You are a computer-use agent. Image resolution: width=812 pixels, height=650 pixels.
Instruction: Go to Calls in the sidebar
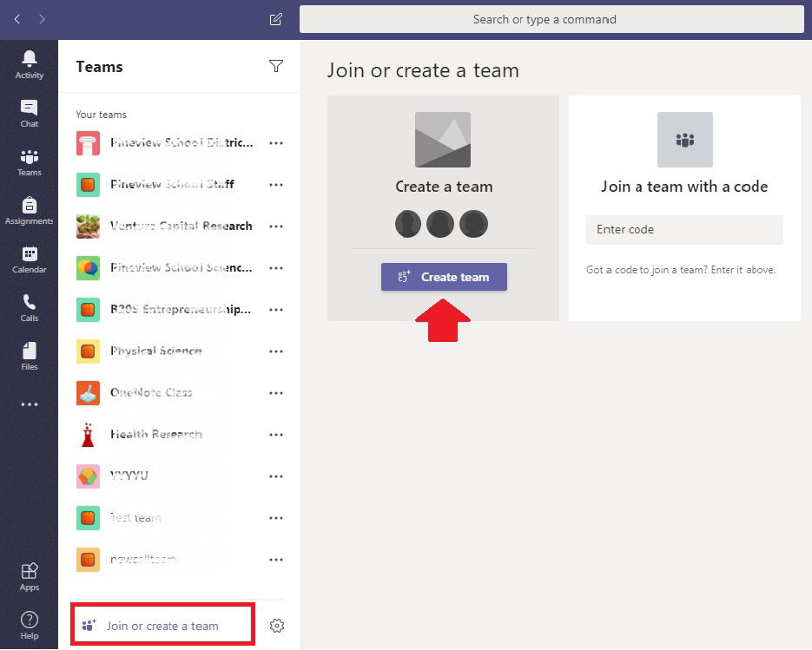click(29, 308)
